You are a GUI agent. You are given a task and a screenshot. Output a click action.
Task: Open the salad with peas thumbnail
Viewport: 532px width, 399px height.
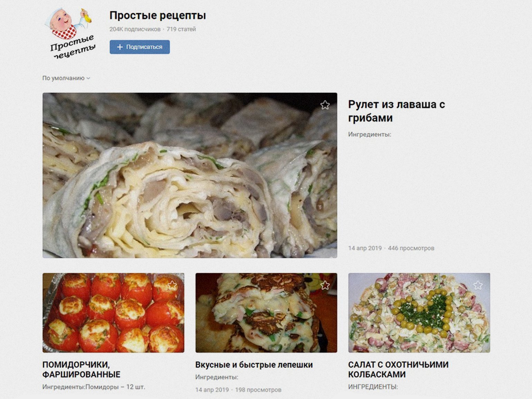(x=419, y=313)
